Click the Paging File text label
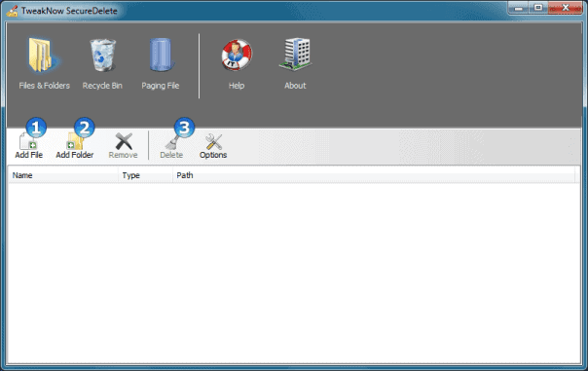The width and height of the screenshot is (588, 371). coord(161,86)
